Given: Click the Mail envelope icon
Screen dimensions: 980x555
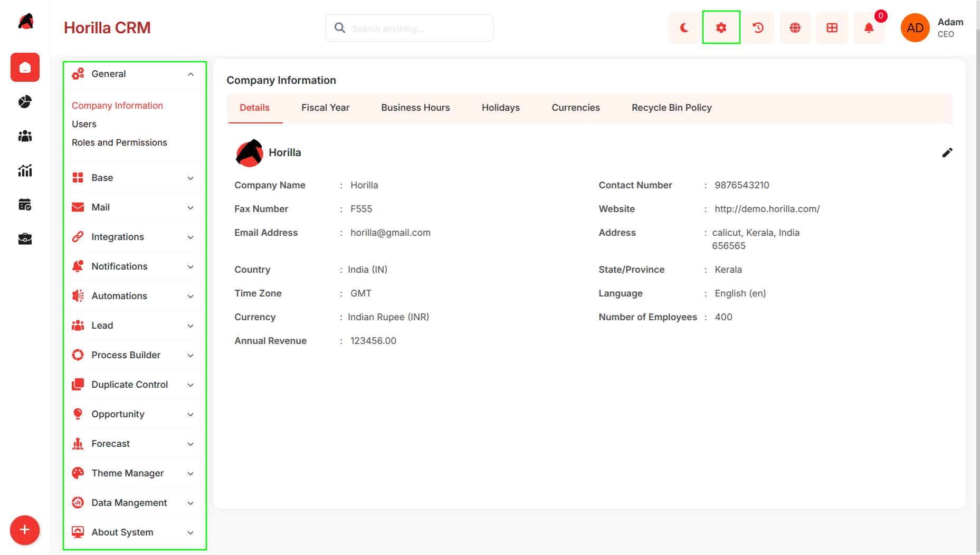Looking at the screenshot, I should [x=78, y=207].
